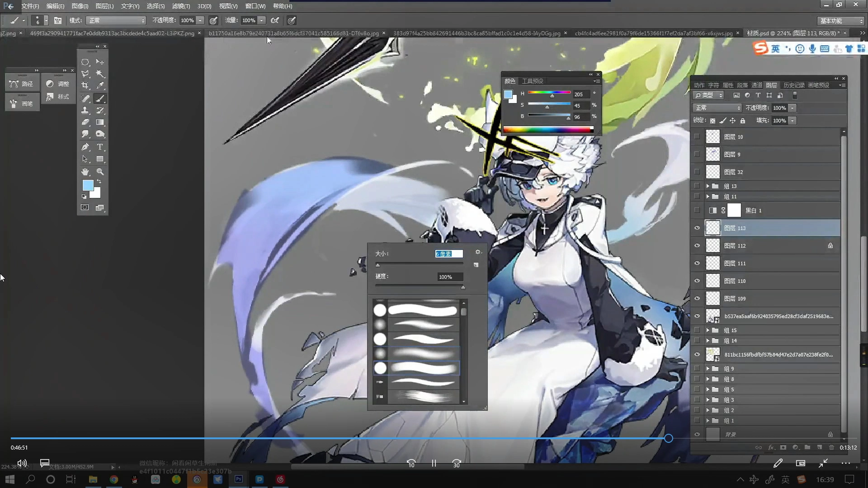868x488 pixels.
Task: Click the brush 大小 size input field
Action: click(x=448, y=254)
